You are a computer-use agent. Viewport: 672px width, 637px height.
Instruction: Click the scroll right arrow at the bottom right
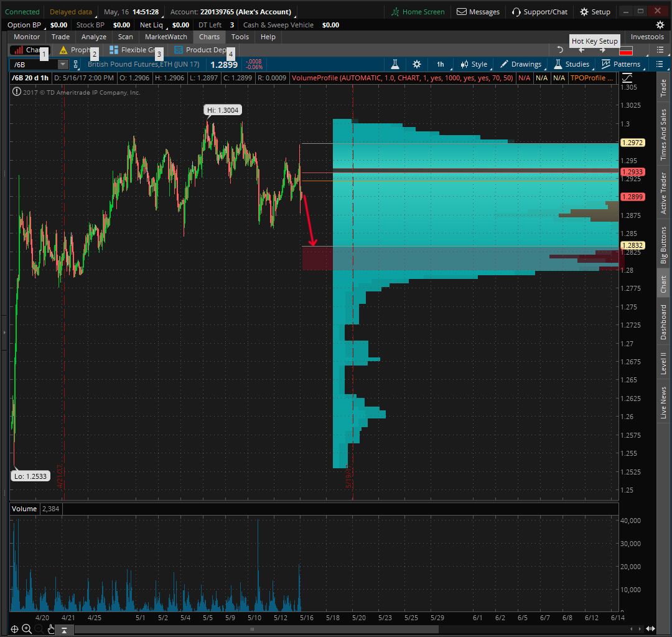pyautogui.click(x=640, y=629)
